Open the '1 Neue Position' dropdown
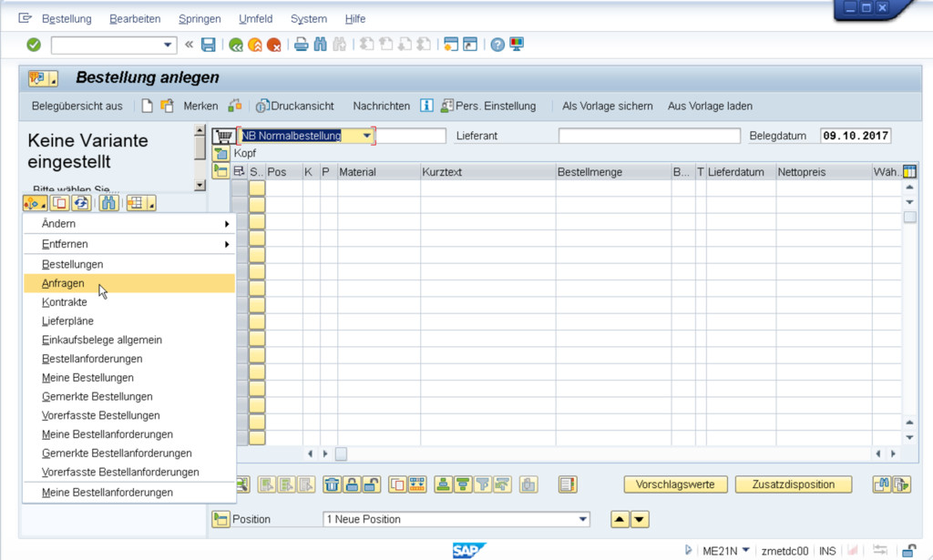 583,519
